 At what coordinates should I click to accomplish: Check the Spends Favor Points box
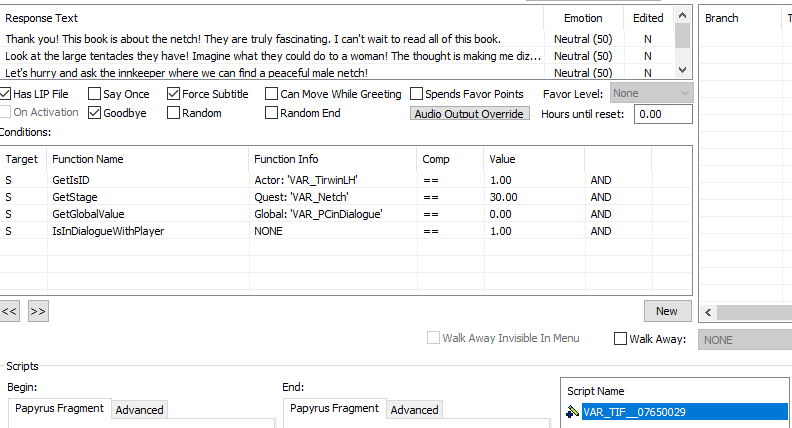click(x=416, y=93)
